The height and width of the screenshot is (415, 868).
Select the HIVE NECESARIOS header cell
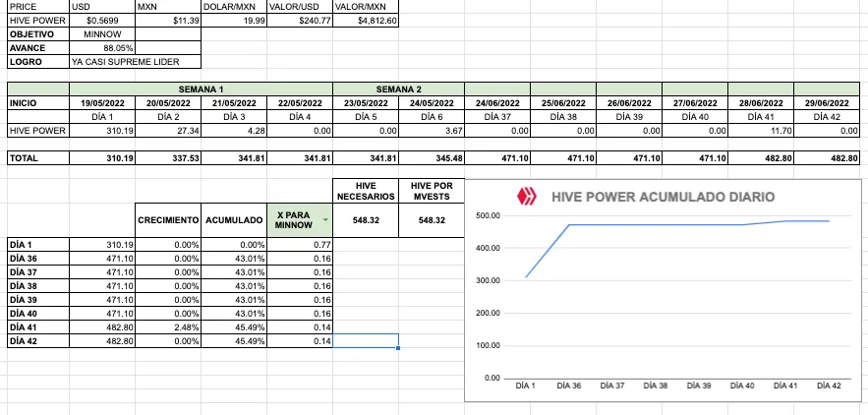(x=366, y=191)
